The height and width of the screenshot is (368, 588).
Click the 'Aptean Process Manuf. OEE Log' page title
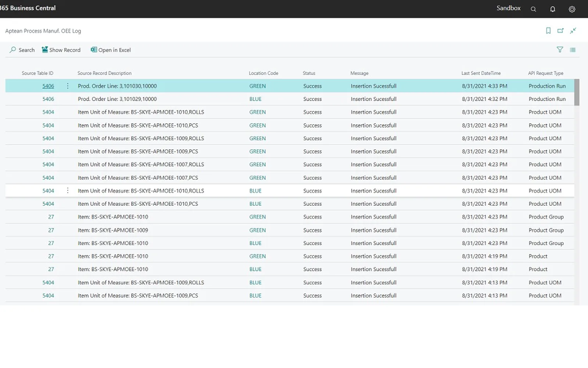[x=43, y=31]
